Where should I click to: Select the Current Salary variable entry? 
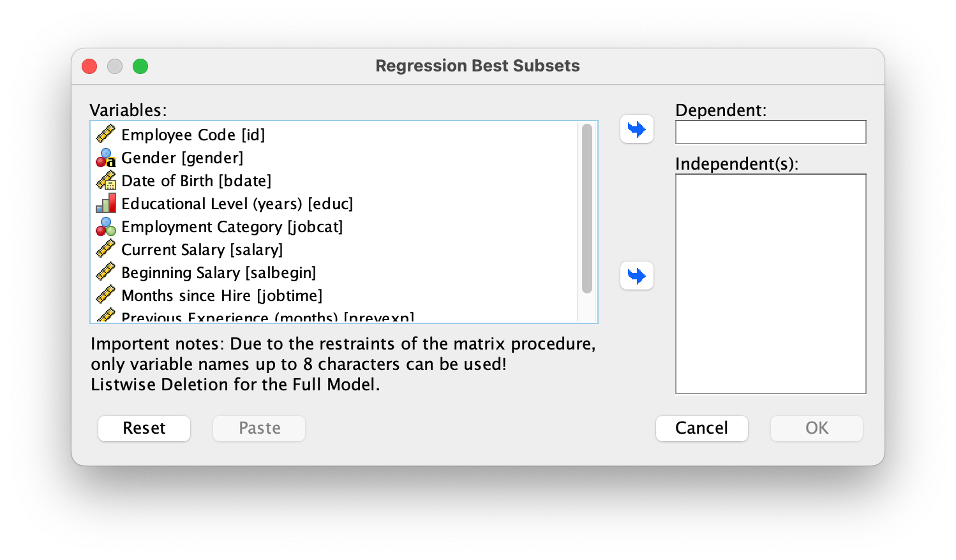[x=202, y=249]
